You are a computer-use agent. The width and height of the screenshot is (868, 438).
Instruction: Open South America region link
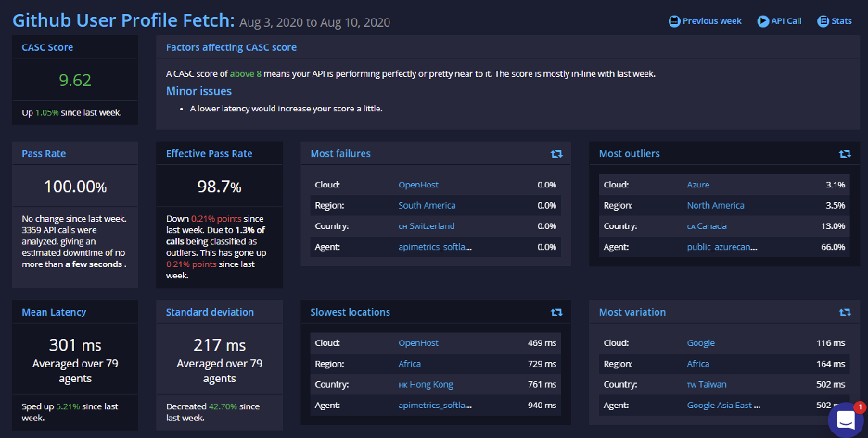pos(427,205)
